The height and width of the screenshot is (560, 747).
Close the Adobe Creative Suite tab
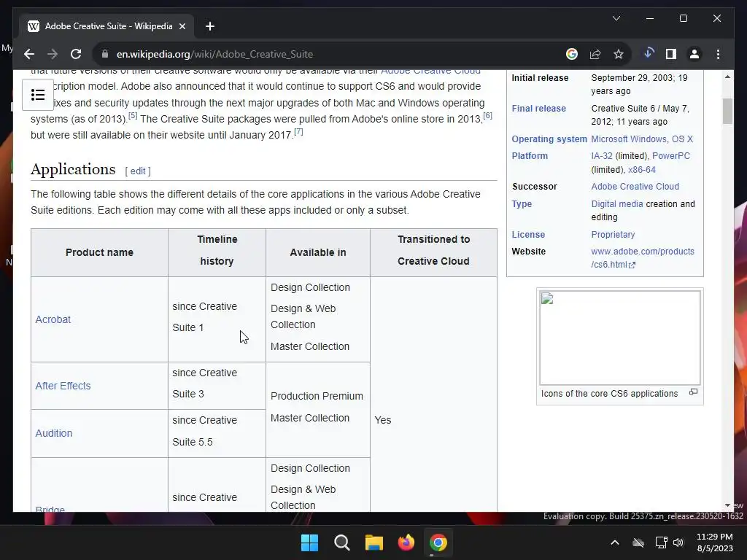coord(182,26)
